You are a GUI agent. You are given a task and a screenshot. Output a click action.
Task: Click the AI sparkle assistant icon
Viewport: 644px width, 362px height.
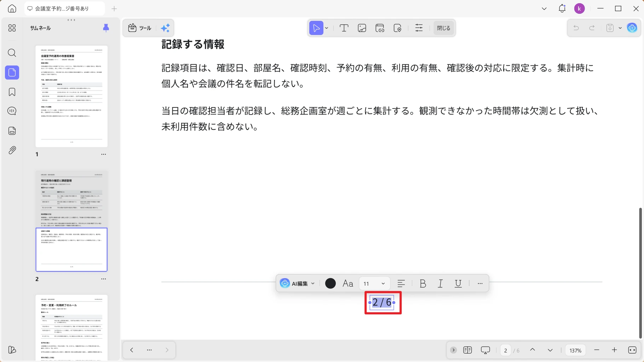[x=165, y=28]
